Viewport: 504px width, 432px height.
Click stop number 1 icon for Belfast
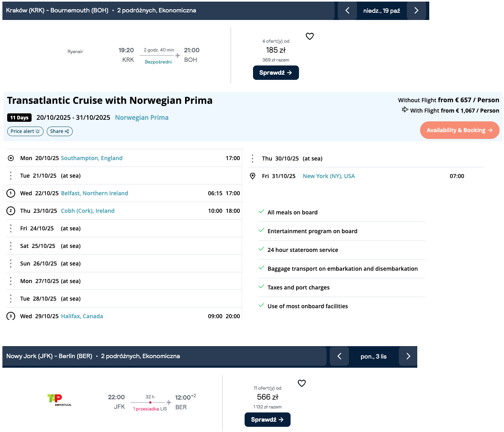point(11,193)
